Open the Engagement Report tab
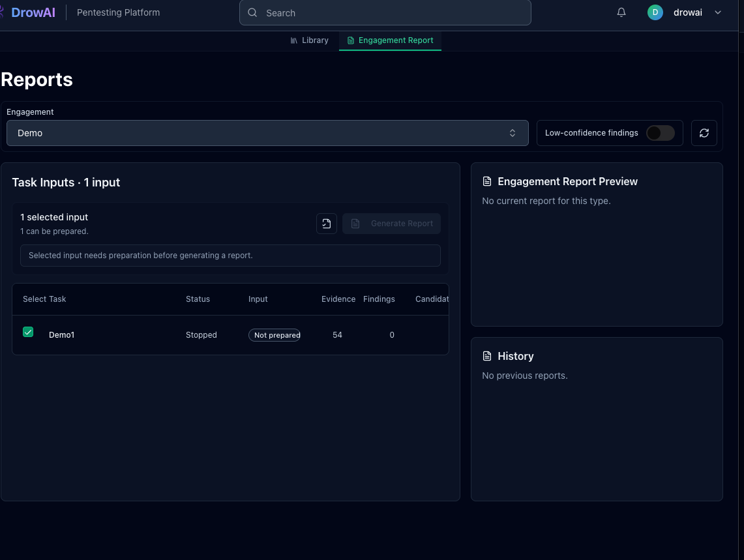Viewport: 744px width, 560px height. tap(390, 40)
